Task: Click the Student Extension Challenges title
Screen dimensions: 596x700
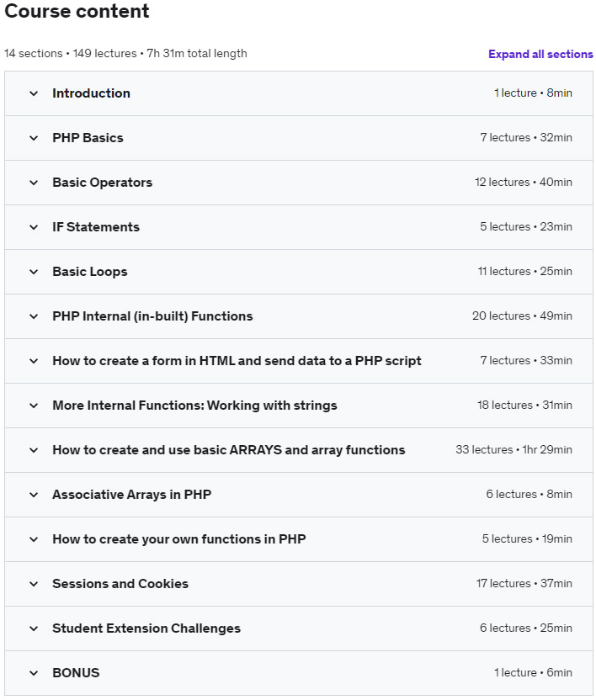Action: click(146, 628)
